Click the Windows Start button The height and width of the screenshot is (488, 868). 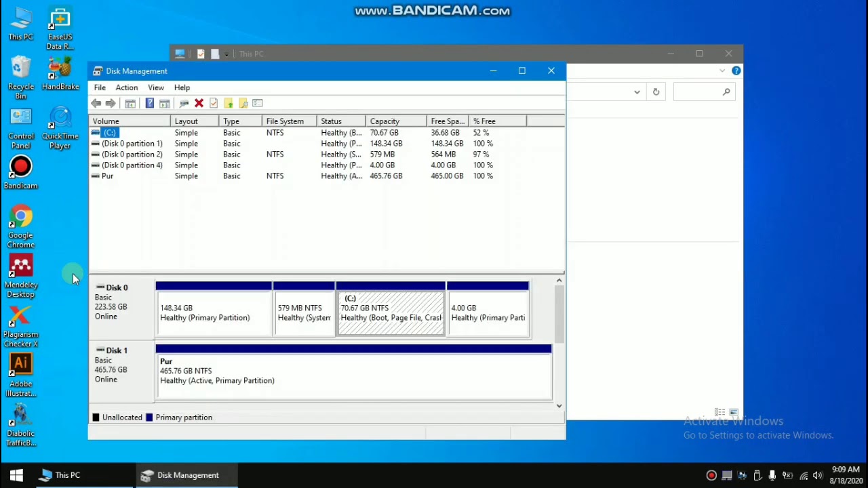point(16,475)
